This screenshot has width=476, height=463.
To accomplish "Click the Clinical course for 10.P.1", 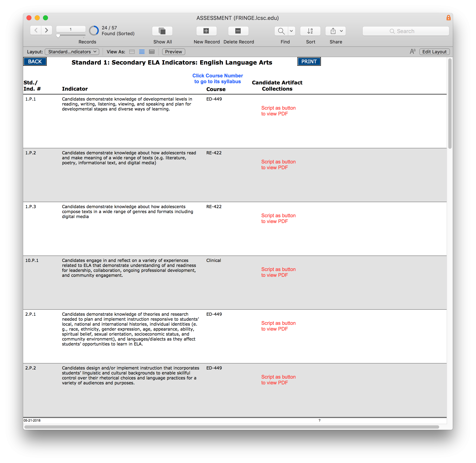I will (213, 260).
